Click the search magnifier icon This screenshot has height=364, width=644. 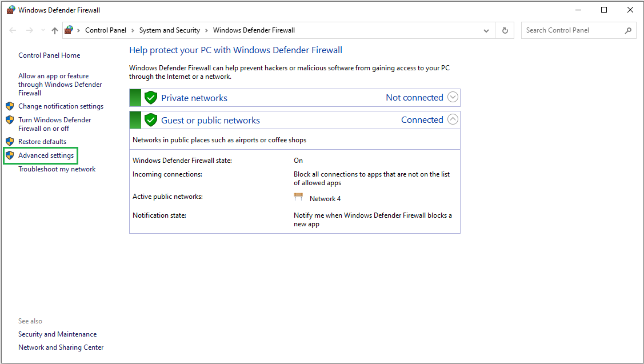[628, 30]
